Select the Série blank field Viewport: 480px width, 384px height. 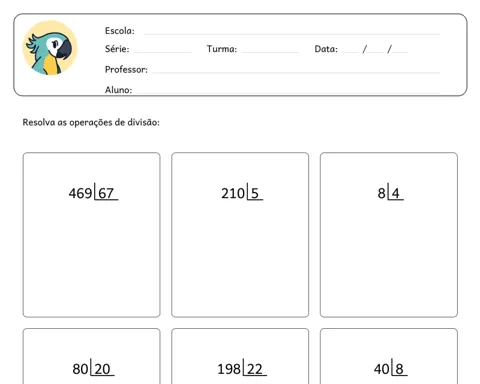coord(163,52)
